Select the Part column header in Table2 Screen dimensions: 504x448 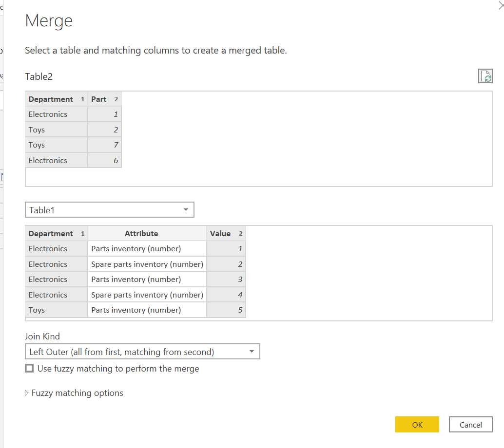click(104, 99)
